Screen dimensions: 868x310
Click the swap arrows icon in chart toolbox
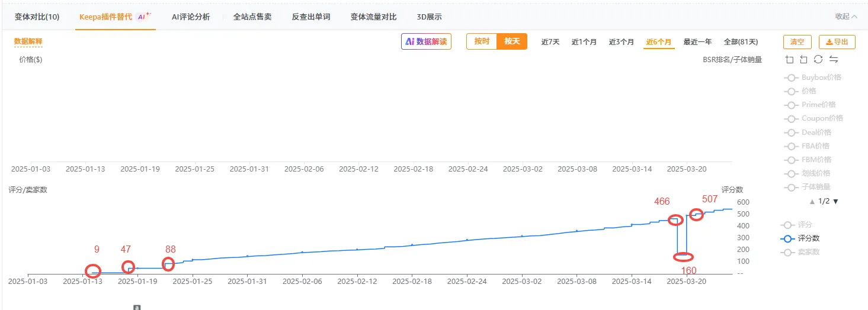coord(834,59)
